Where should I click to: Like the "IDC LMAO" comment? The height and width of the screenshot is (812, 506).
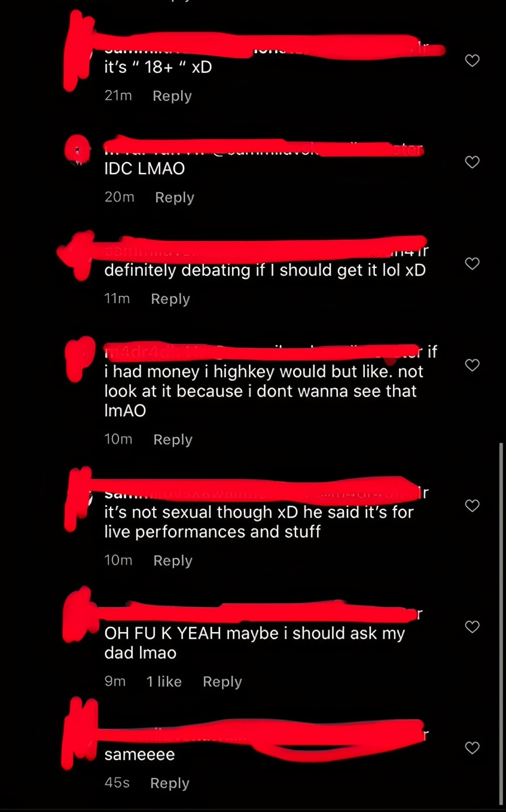tap(473, 162)
